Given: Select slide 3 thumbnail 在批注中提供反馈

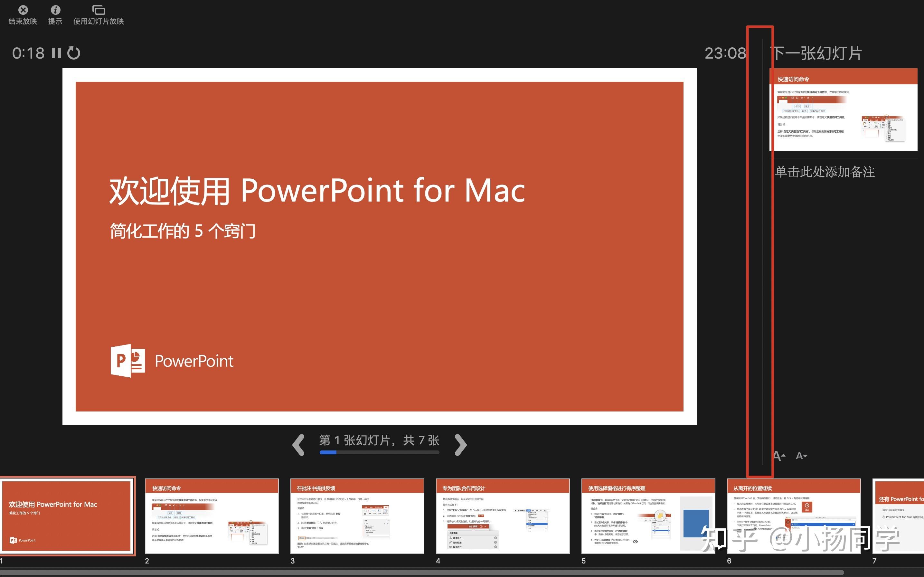Looking at the screenshot, I should point(357,516).
